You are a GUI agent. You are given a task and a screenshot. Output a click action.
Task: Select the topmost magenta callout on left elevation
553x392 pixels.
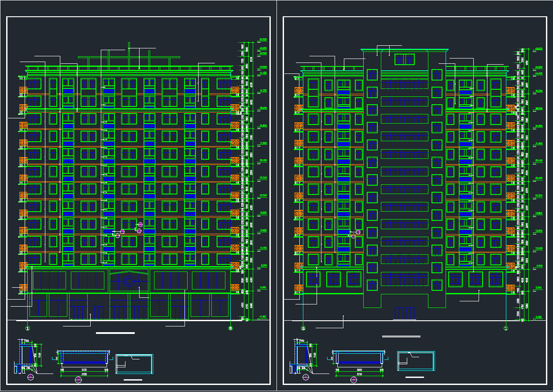(140, 225)
